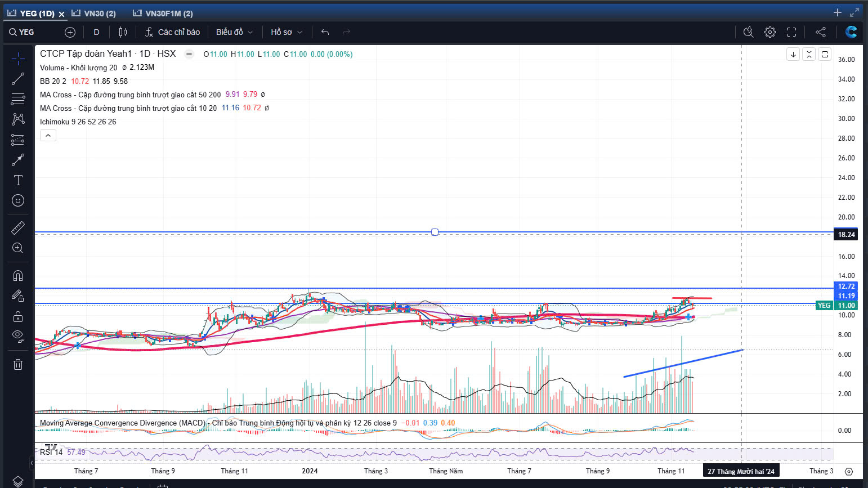The width and height of the screenshot is (868, 488).
Task: Click the blue C logo icon
Action: pyautogui.click(x=851, y=32)
